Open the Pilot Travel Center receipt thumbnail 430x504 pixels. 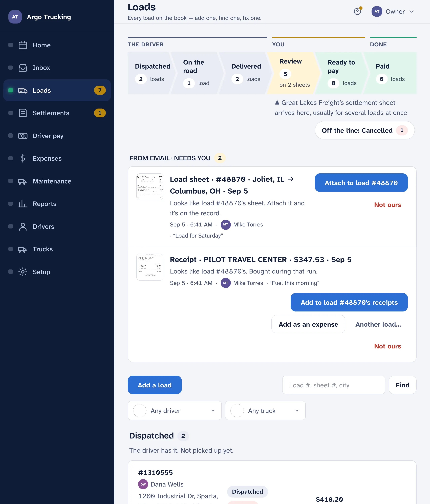tap(150, 267)
